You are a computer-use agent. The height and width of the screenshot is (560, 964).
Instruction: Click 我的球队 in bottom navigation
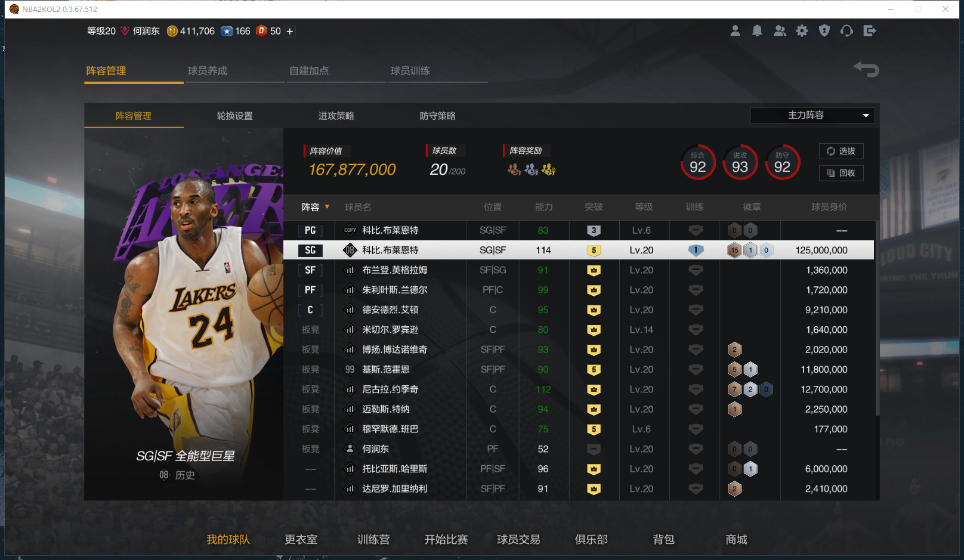point(228,540)
